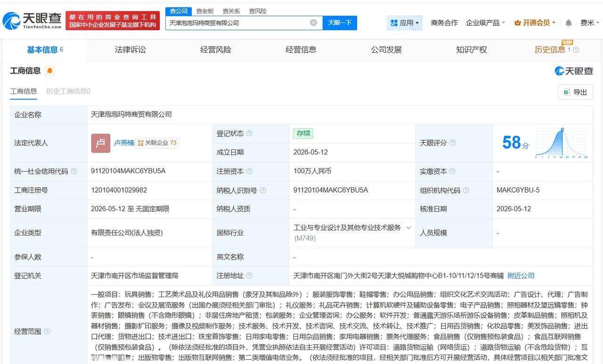Switch to the 查老板 search tab
This screenshot has width=603, height=364.
[x=205, y=11]
